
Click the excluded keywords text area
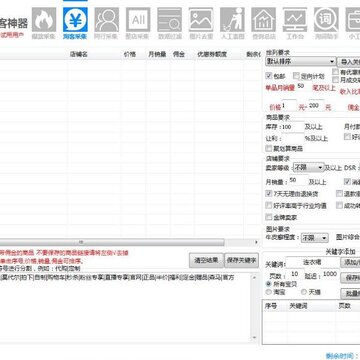pos(125,307)
